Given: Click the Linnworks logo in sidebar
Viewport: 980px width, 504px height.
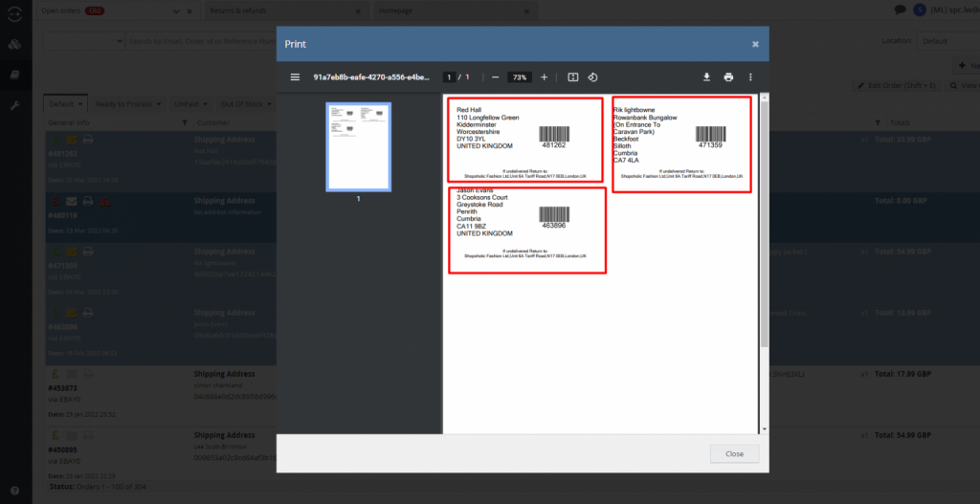Looking at the screenshot, I should pos(15,13).
